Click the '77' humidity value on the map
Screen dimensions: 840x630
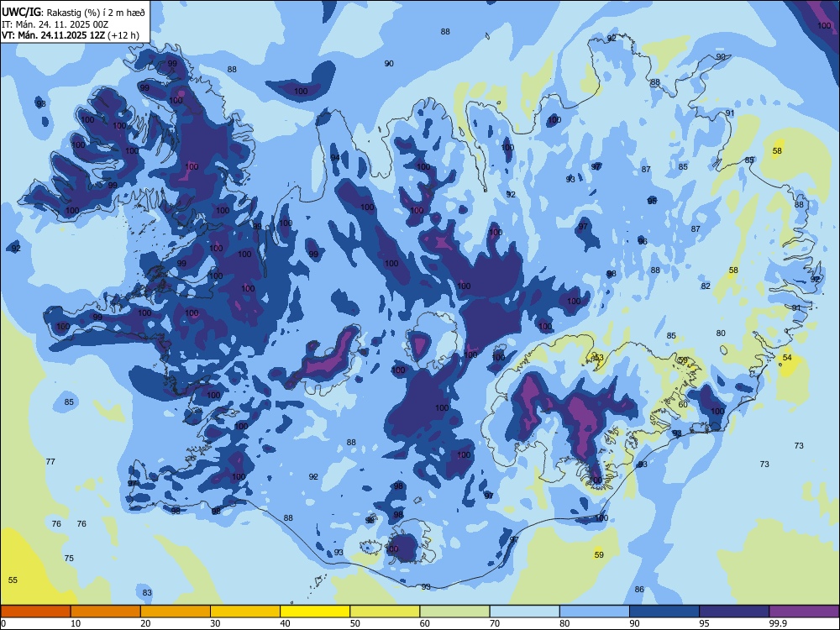50,461
